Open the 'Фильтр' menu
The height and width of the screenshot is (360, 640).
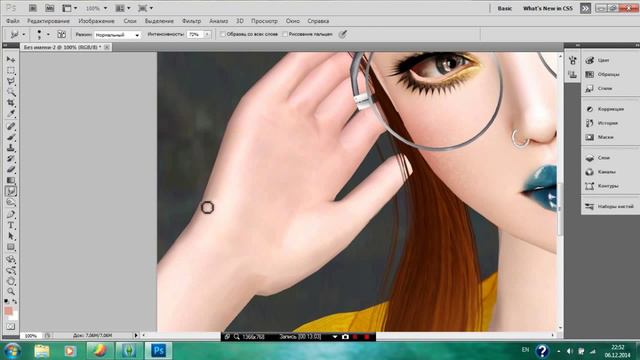pyautogui.click(x=191, y=21)
